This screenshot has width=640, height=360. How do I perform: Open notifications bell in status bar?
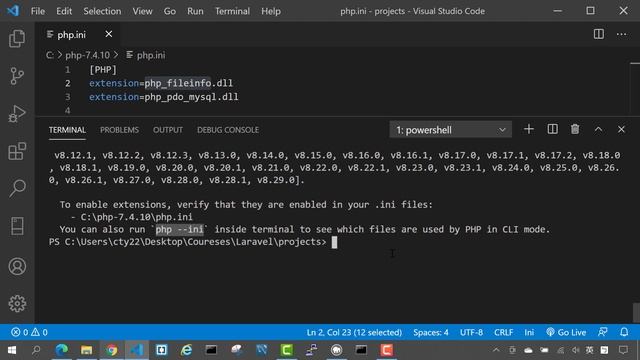624,332
